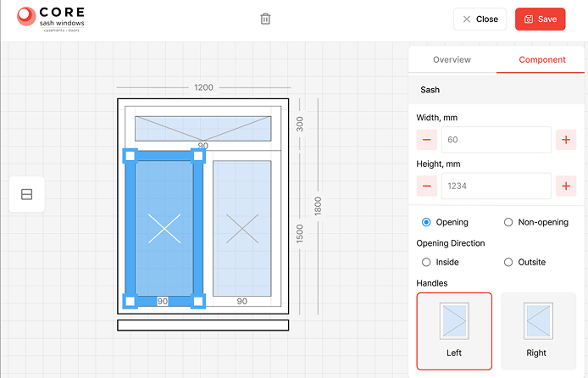Choose Inside opening direction
The width and height of the screenshot is (588, 378).
[426, 262]
